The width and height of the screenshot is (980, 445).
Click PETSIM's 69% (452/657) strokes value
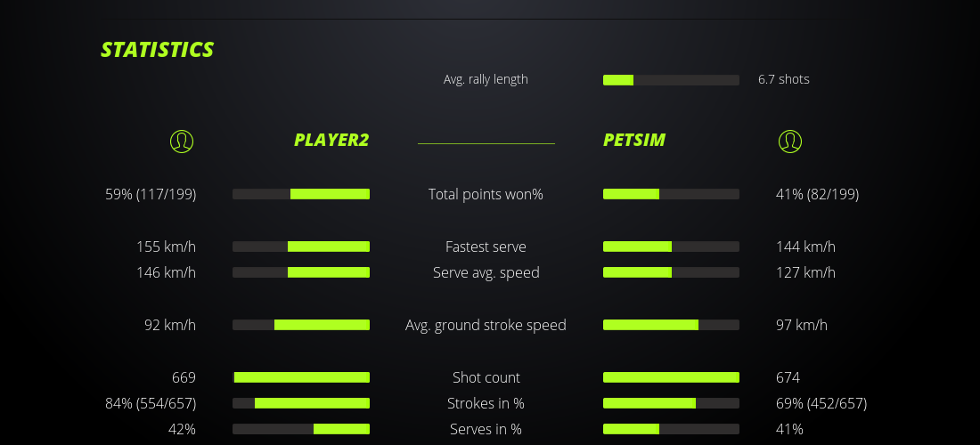coord(821,403)
